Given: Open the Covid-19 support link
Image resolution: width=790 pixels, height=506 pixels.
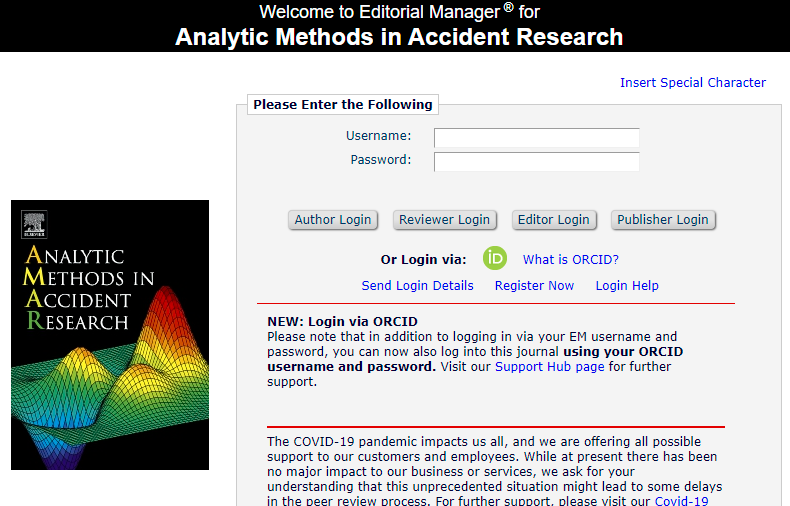Looking at the screenshot, I should point(681,501).
